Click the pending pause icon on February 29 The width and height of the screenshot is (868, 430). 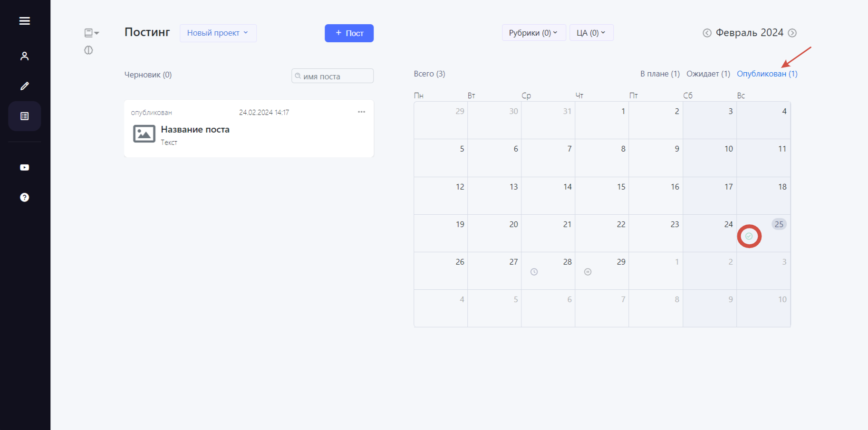(588, 272)
